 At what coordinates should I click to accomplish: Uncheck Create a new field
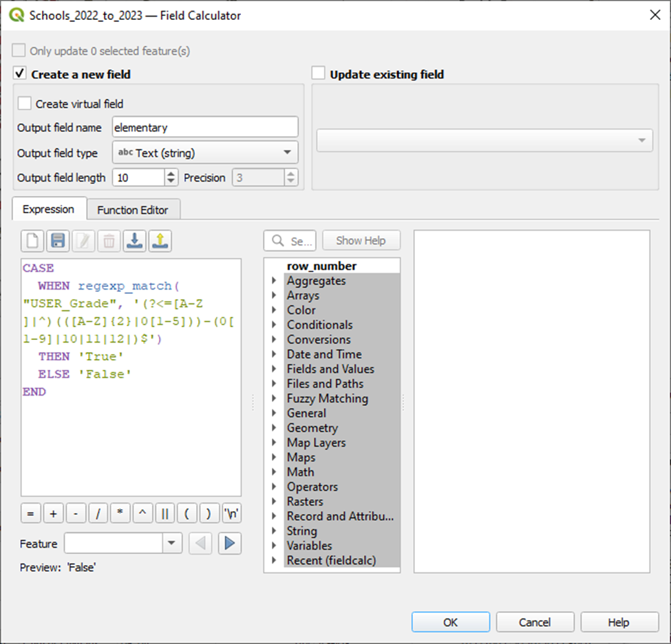20,74
